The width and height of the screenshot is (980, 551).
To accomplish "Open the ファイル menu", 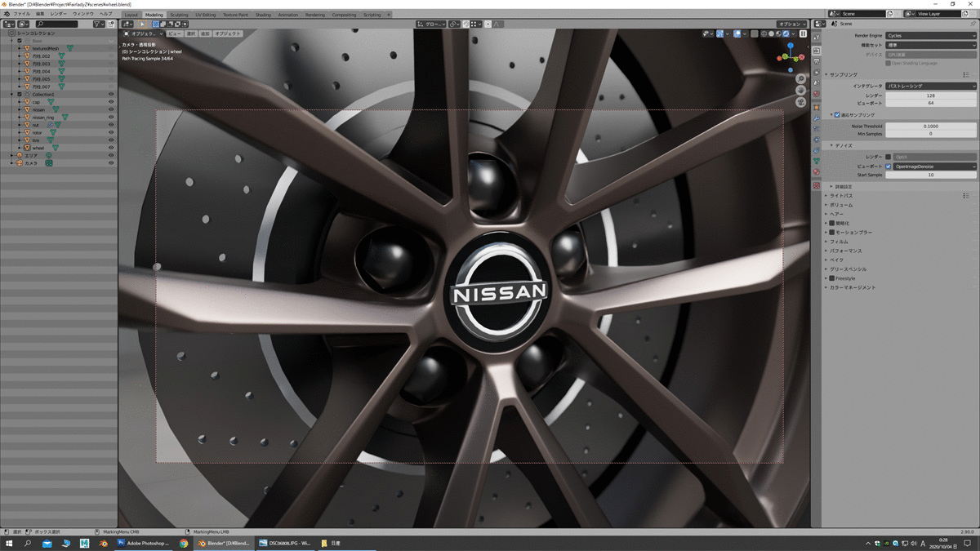I will (x=22, y=14).
